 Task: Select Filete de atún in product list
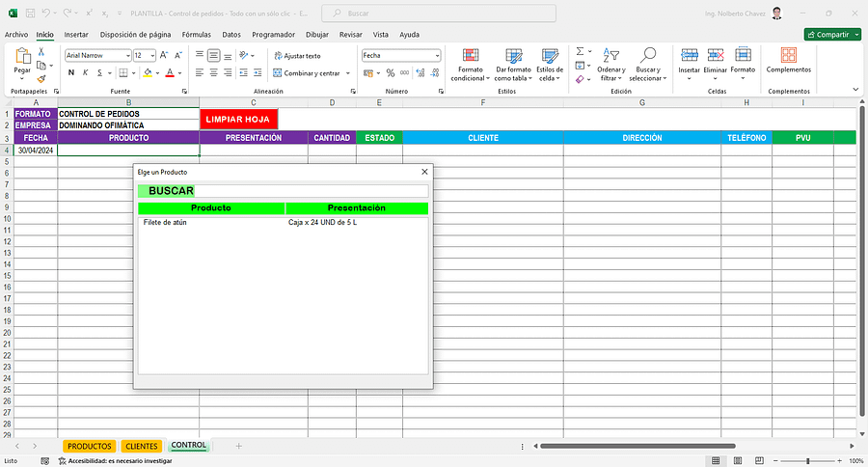(x=165, y=222)
